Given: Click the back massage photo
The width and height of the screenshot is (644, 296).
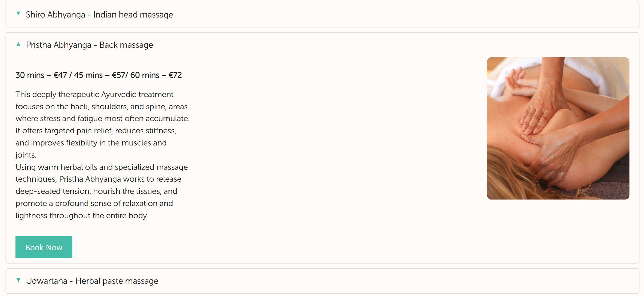Looking at the screenshot, I should tap(558, 128).
